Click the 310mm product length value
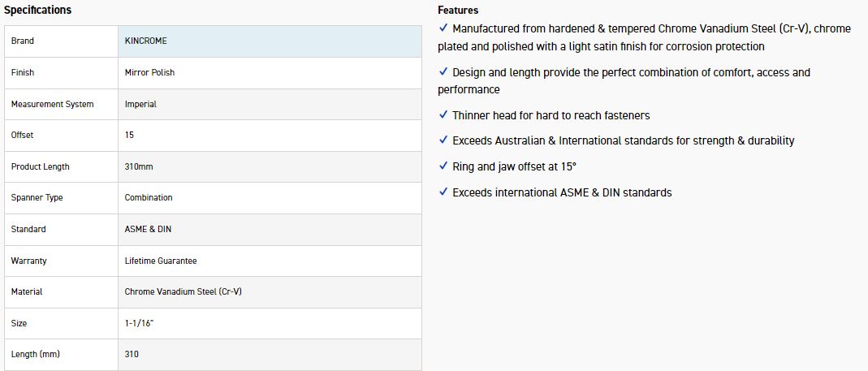 point(139,166)
